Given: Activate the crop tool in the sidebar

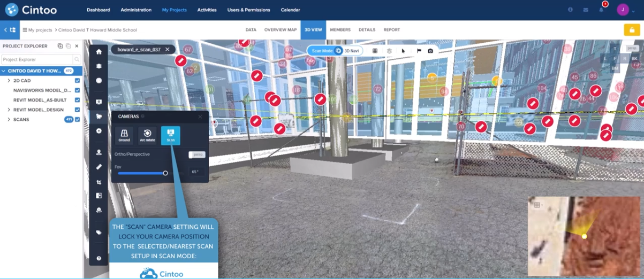Looking at the screenshot, I should pos(99,182).
